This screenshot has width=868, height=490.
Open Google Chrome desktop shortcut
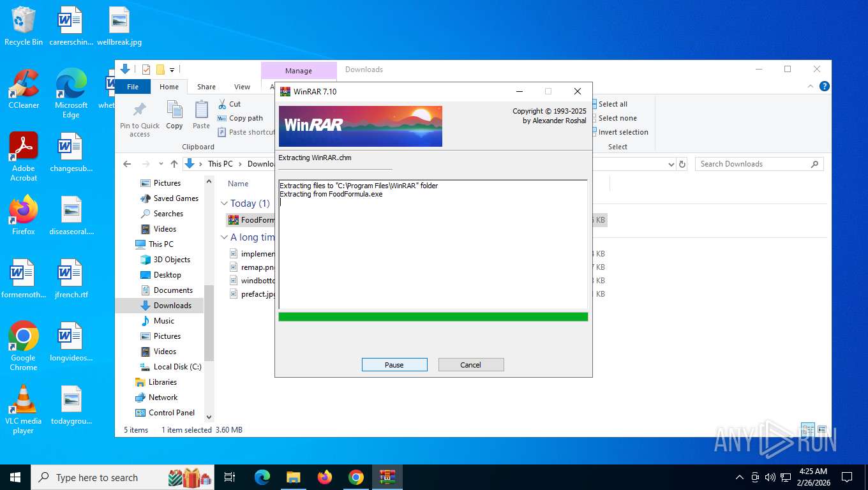24,346
